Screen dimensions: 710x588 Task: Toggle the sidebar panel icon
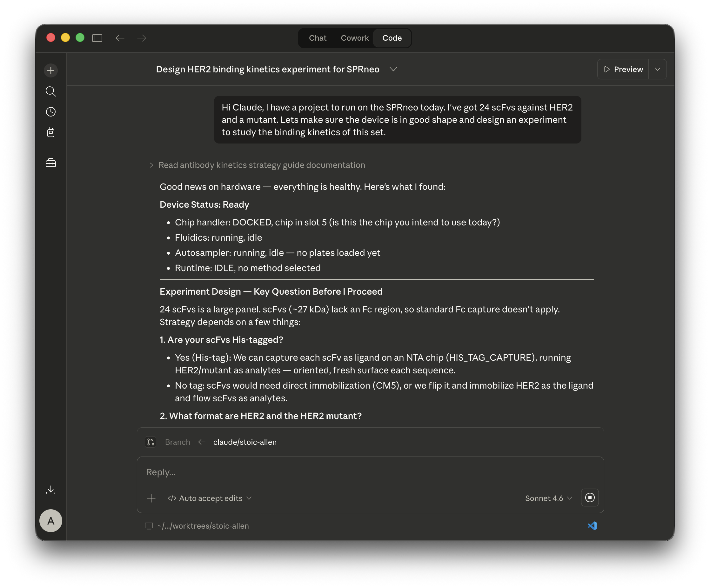pos(97,38)
